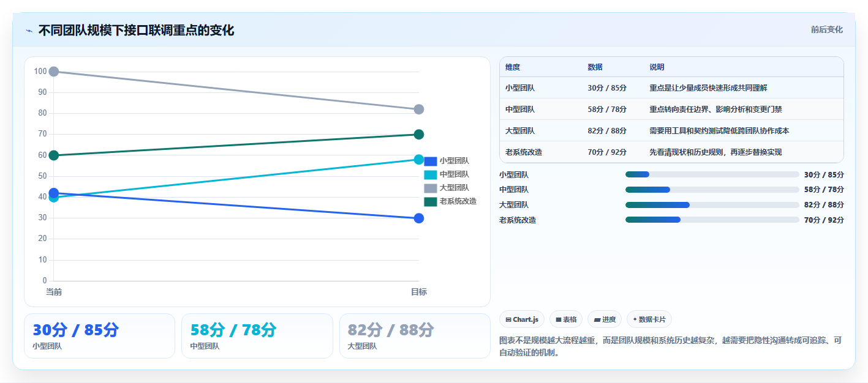Viewport: 868px width, 383px height.
Task: Click the 进度 tag chip
Action: click(x=605, y=319)
